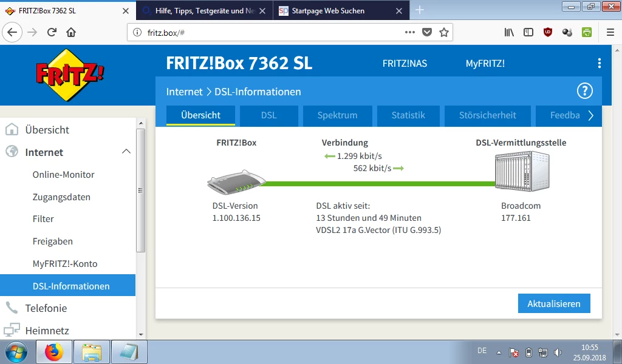Viewport: 622px width, 364px height.
Task: Bookmark this page with the star
Action: coord(444,33)
